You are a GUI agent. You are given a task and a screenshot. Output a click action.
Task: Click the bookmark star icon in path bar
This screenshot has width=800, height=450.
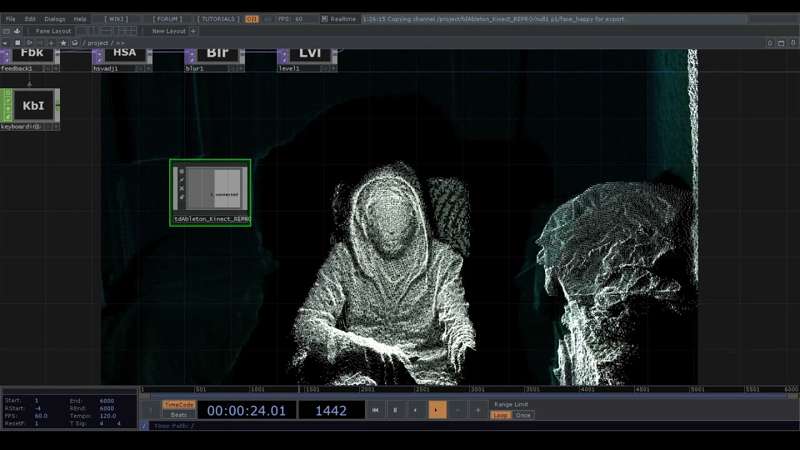[x=63, y=43]
